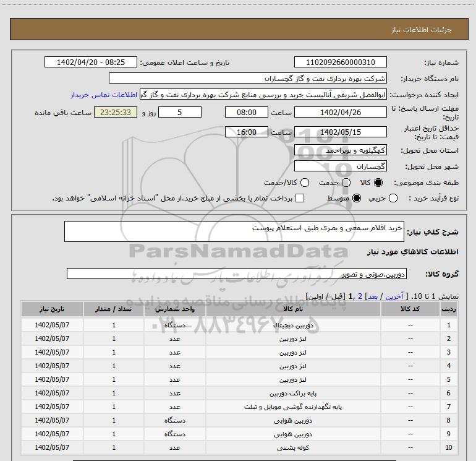Select لنز دوربین in row 3
The height and width of the screenshot is (461, 476).
pos(293,353)
